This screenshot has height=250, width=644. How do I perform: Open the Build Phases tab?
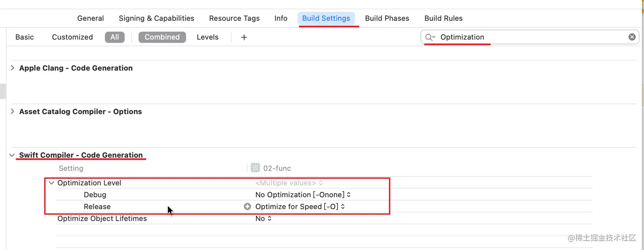[x=387, y=18]
